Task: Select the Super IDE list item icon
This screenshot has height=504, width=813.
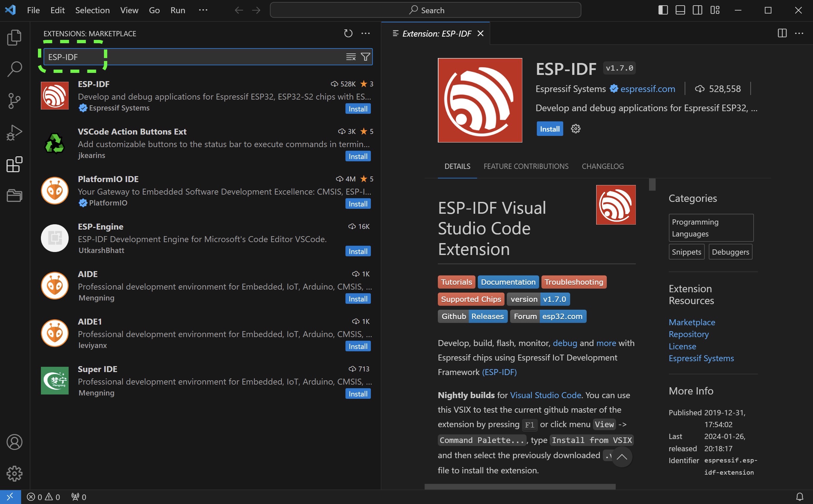Action: coord(55,381)
